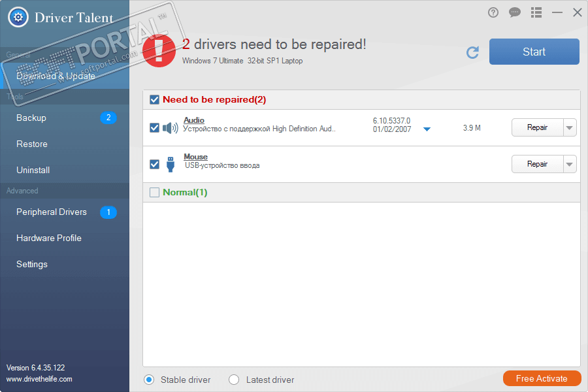Visit www.drivethelife.com link
Viewport: 588px width, 392px height.
[x=39, y=379]
